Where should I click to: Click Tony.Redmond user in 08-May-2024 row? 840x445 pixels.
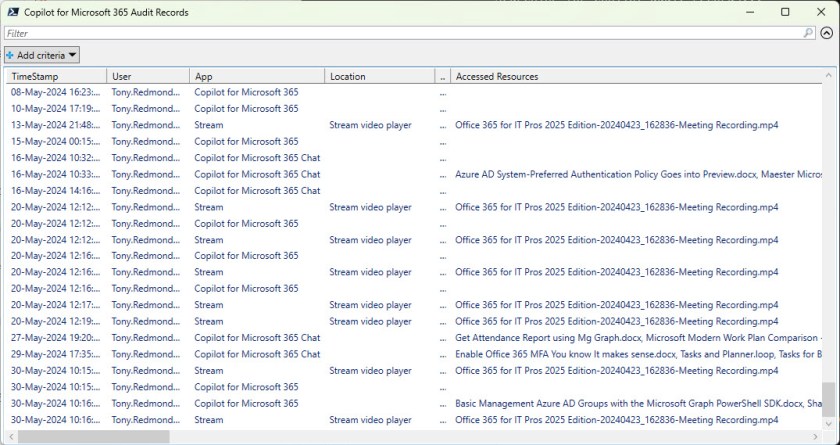pyautogui.click(x=146, y=92)
